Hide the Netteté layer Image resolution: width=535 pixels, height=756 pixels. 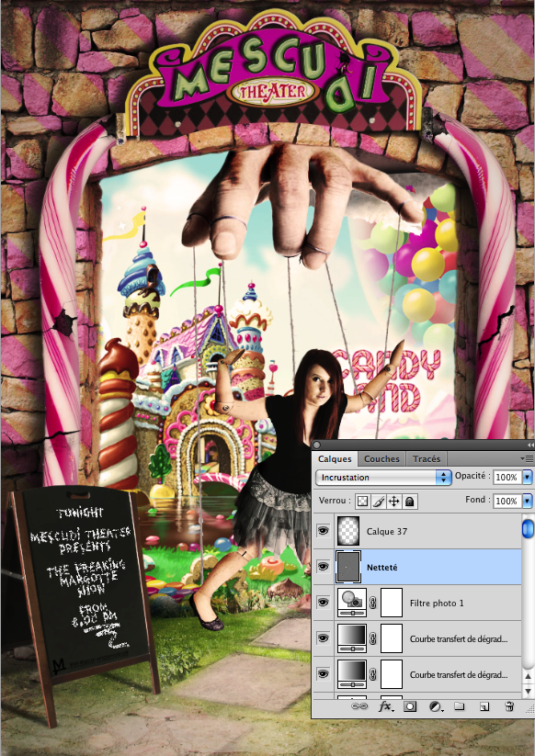click(x=323, y=567)
